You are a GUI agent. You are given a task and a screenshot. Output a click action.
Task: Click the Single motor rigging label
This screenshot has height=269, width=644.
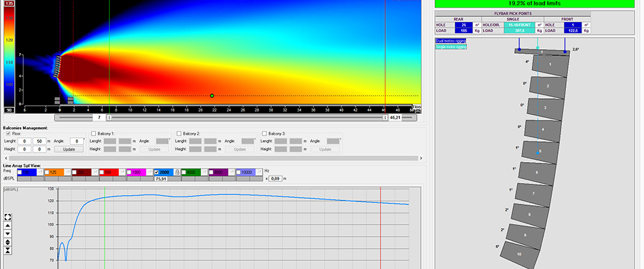coord(451,47)
